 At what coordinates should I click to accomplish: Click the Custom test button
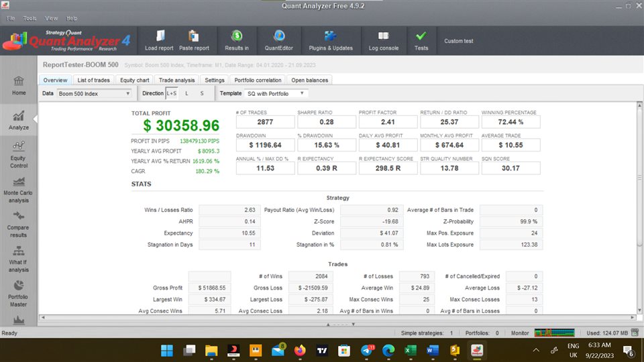tap(458, 41)
